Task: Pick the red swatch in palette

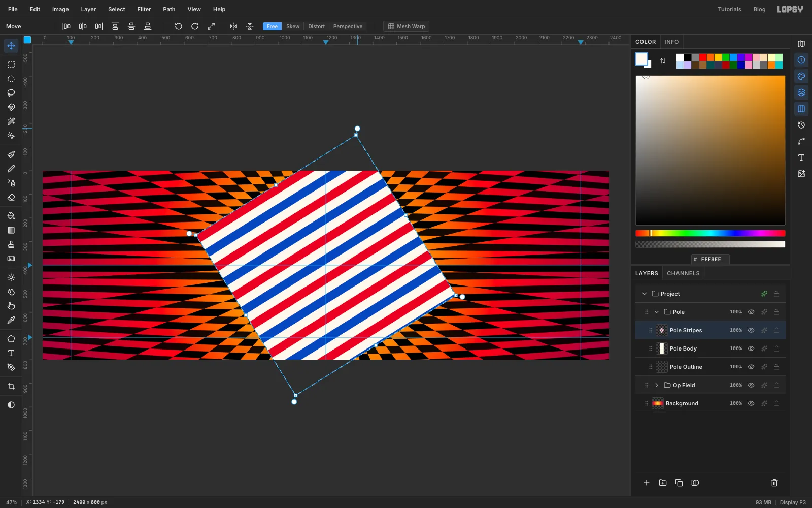Action: pos(702,57)
